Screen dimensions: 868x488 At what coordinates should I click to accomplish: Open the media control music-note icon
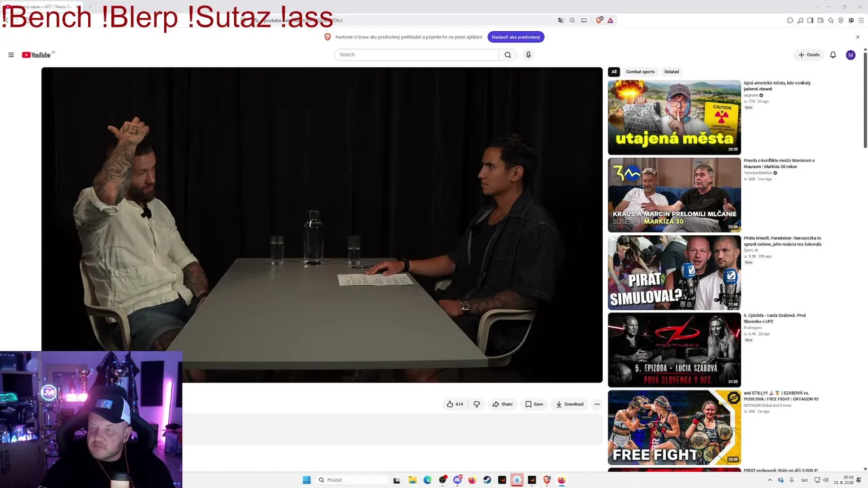point(800,20)
